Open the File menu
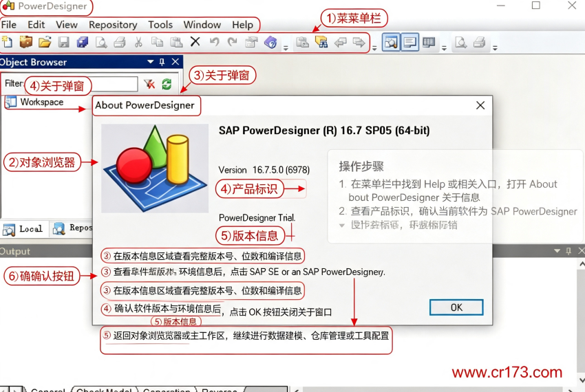 point(9,25)
